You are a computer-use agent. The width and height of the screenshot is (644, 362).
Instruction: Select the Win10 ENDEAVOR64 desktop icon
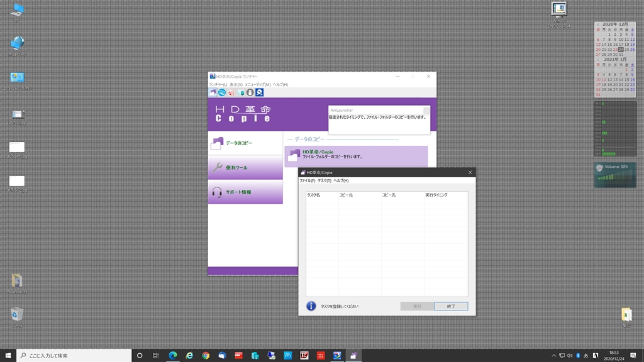tap(559, 15)
